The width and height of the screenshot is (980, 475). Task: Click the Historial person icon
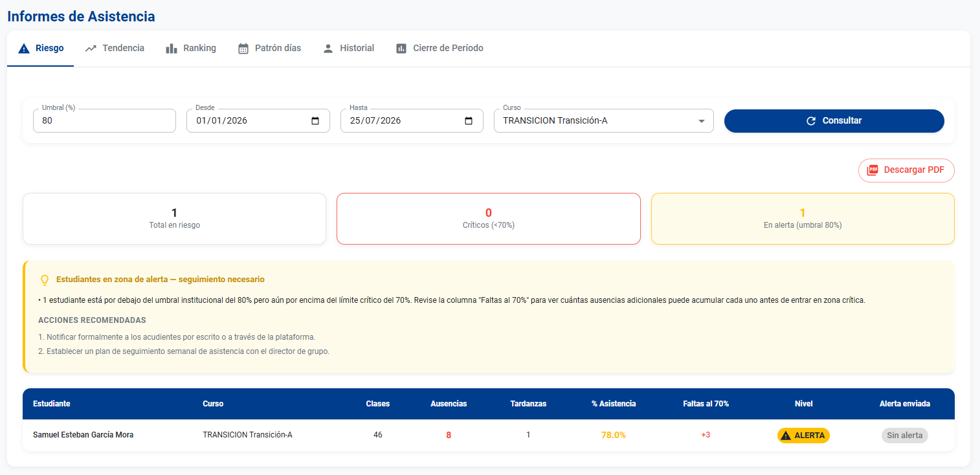tap(328, 49)
